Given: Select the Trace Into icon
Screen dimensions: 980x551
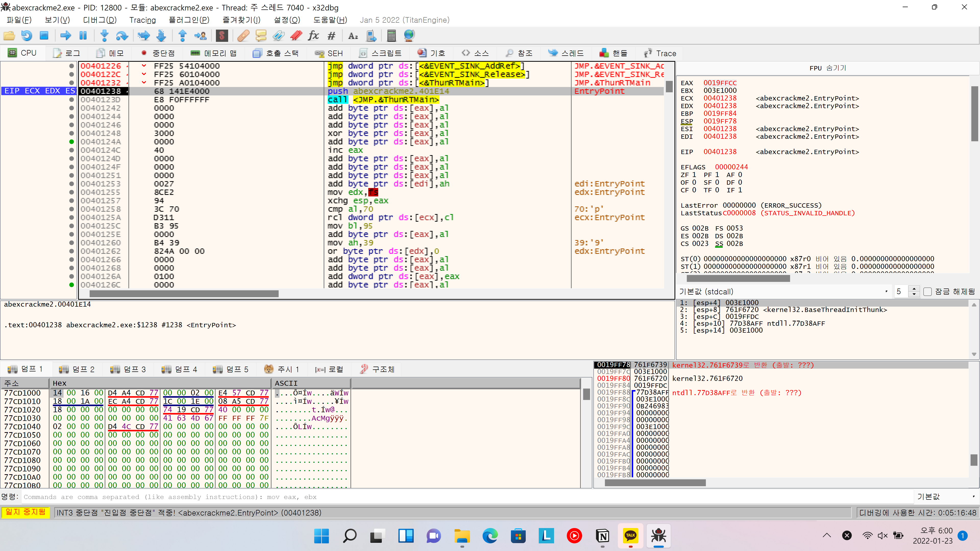Looking at the screenshot, I should point(144,36).
